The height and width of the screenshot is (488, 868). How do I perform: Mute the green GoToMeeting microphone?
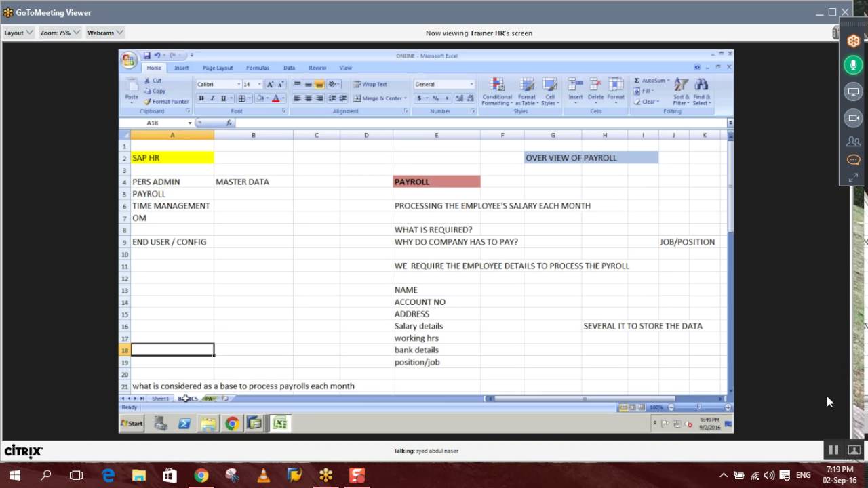853,65
